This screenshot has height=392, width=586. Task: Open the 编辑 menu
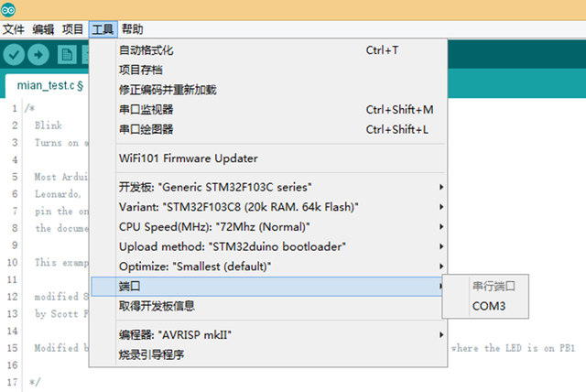pos(43,29)
